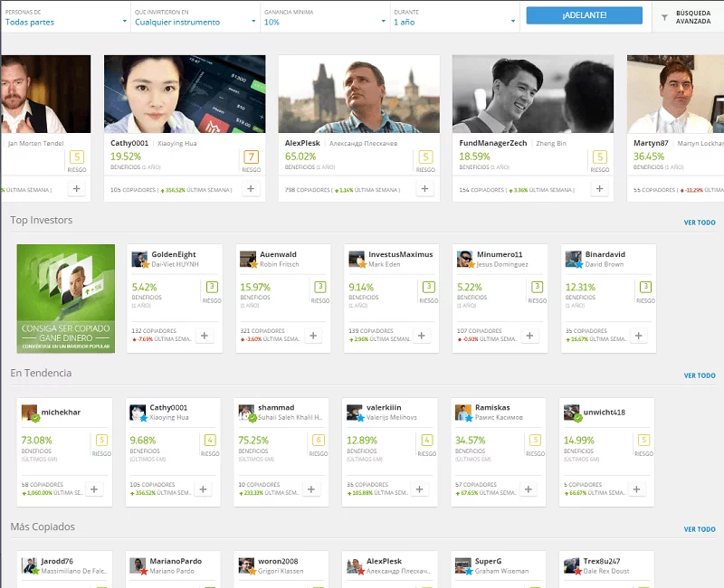The width and height of the screenshot is (724, 588).
Task: Open shammad avatar
Action: [x=246, y=413]
